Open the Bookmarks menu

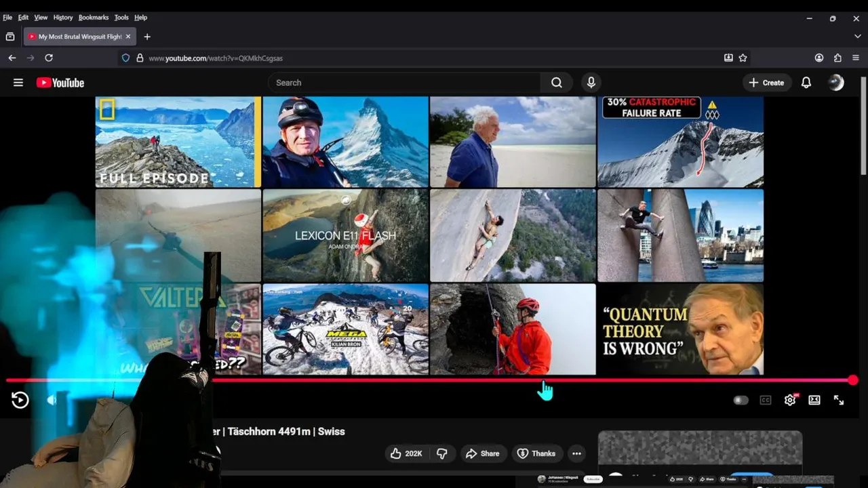point(94,18)
